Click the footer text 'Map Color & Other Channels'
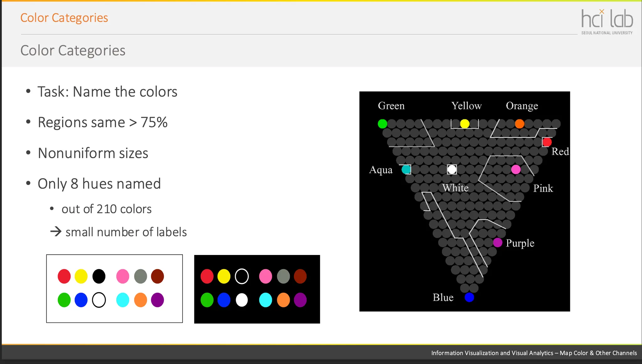The height and width of the screenshot is (364, 642). [x=598, y=353]
